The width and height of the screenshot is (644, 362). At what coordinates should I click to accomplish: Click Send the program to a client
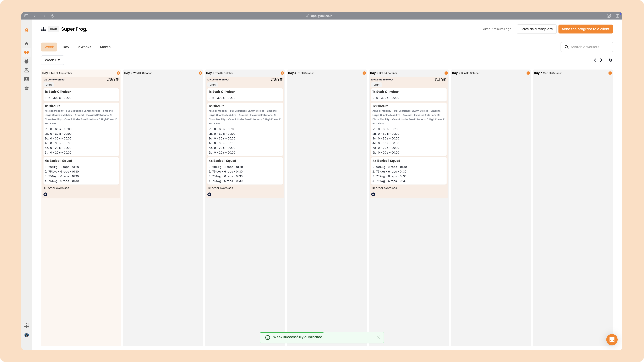pyautogui.click(x=585, y=29)
